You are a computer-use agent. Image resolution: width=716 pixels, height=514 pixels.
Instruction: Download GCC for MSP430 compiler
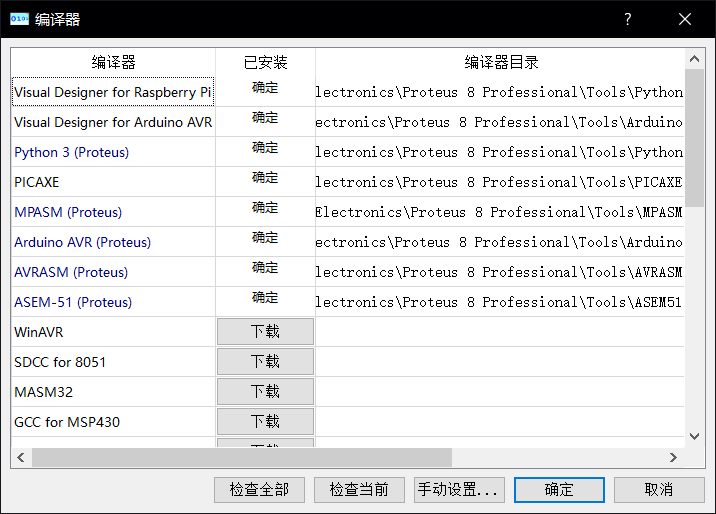[x=265, y=421]
